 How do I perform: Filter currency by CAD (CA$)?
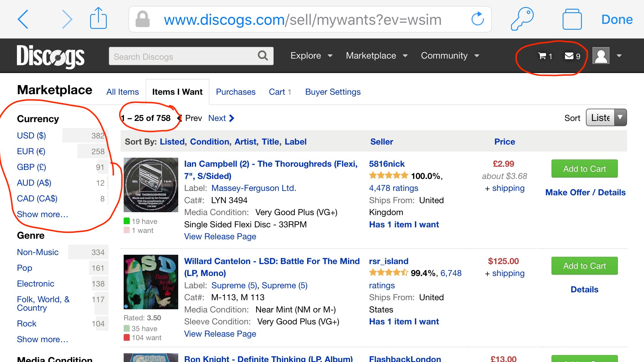pos(37,198)
